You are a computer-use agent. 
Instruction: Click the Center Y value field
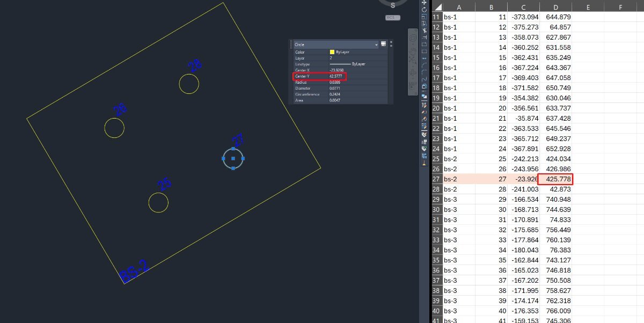(x=357, y=76)
